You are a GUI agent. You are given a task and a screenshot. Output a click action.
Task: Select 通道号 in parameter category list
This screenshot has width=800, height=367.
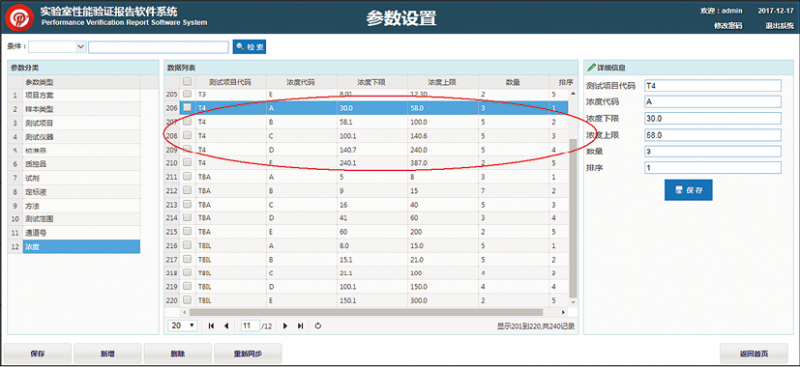coord(81,233)
